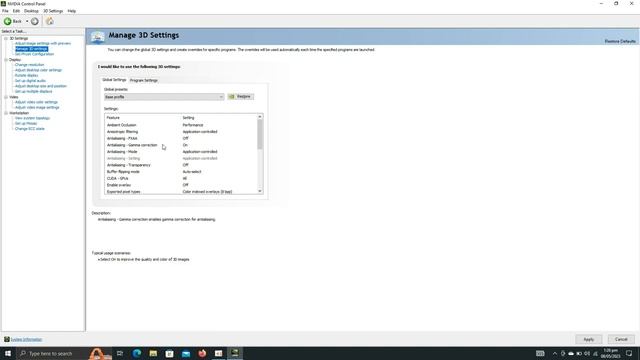
Task: Open Set PhysX Configuration
Action: click(34, 54)
